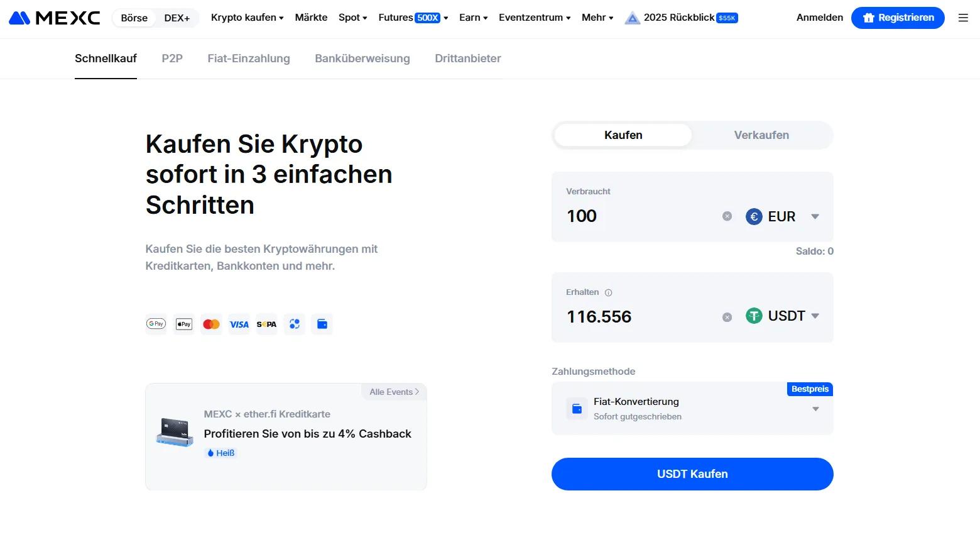Open the 2025 Rückblick link

click(679, 18)
